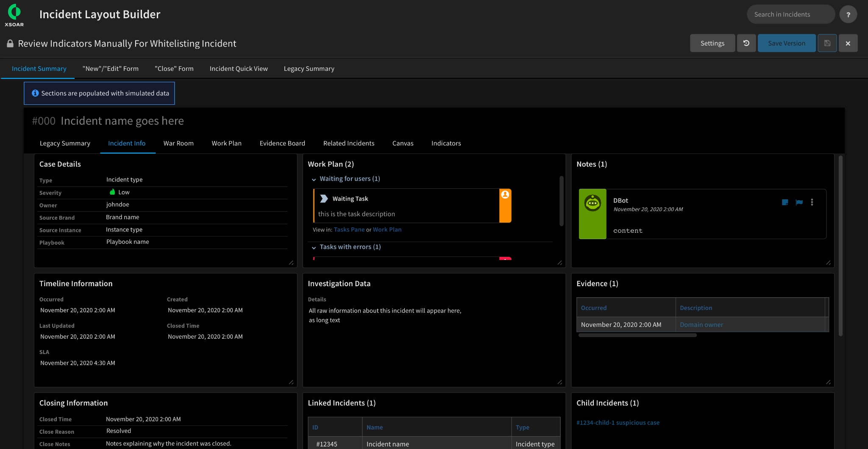
Task: Click the revert history icon button
Action: tap(746, 43)
